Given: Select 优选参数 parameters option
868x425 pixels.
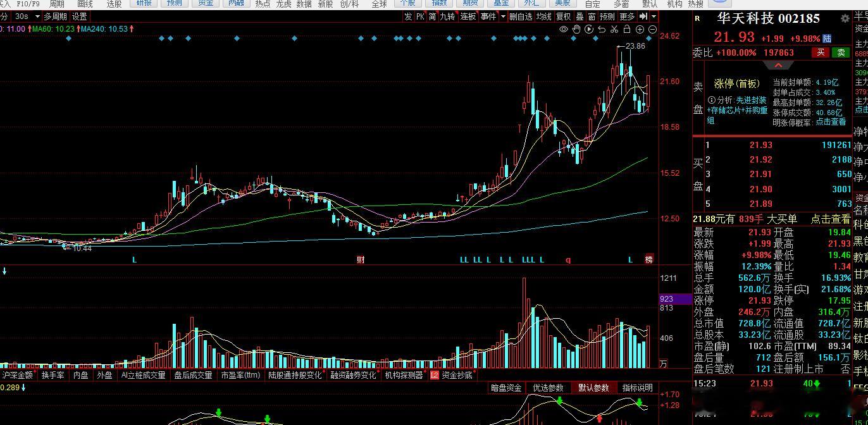Looking at the screenshot, I should (x=548, y=388).
